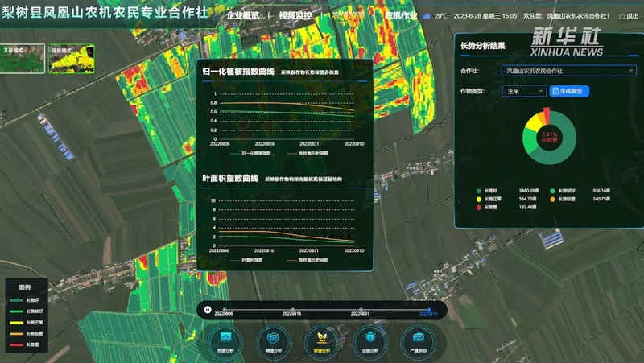Click 退出 to log out
The height and width of the screenshot is (363, 644).
tap(633, 16)
